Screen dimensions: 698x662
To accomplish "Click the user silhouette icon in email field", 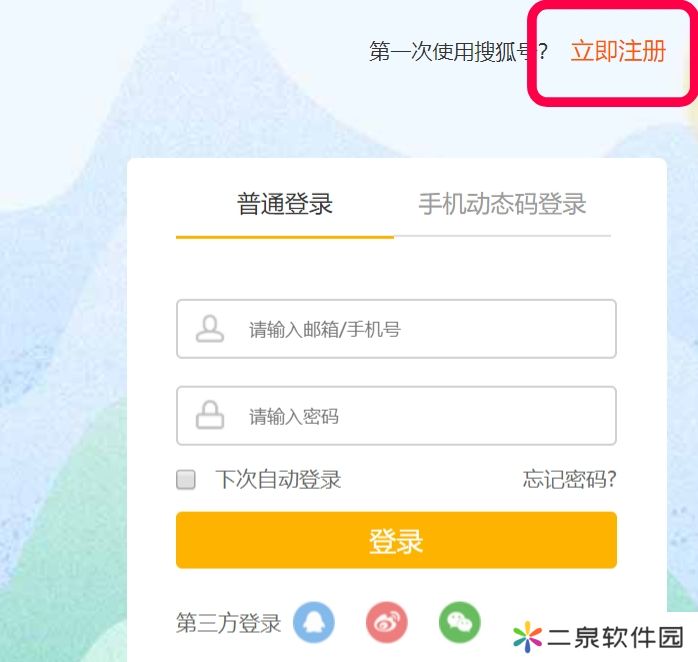I will 210,329.
